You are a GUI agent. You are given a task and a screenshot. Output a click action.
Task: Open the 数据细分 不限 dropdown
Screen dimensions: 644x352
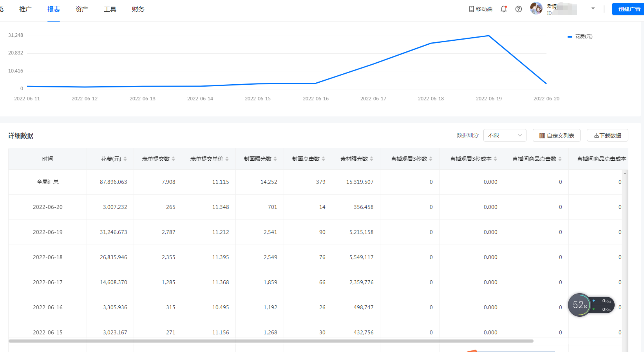click(x=505, y=135)
